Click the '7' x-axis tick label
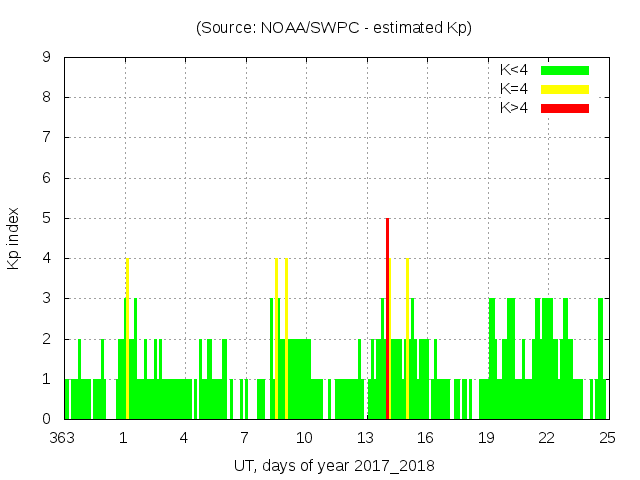Screen dimensions: 640x480 click(x=244, y=438)
